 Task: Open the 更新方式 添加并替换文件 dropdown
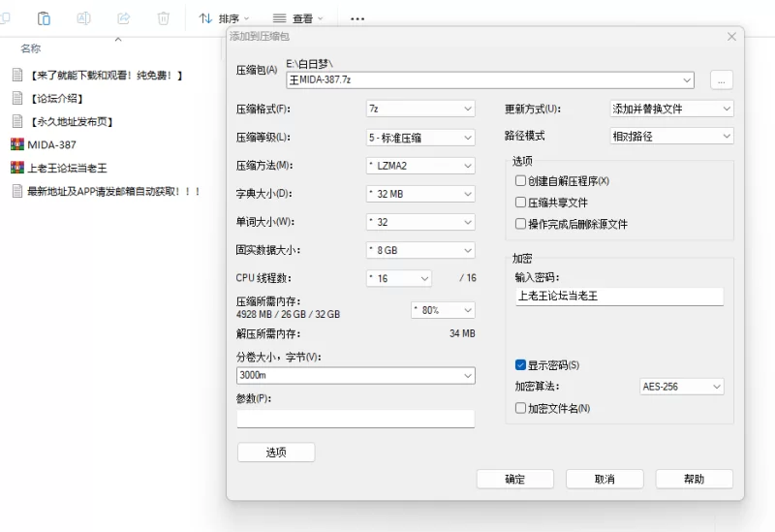[671, 109]
